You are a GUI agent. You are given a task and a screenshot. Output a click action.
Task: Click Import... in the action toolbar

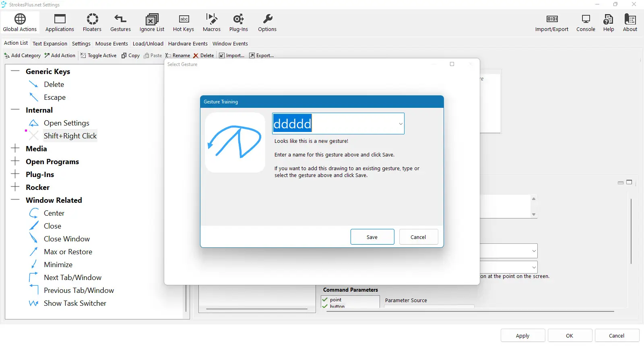[232, 56]
